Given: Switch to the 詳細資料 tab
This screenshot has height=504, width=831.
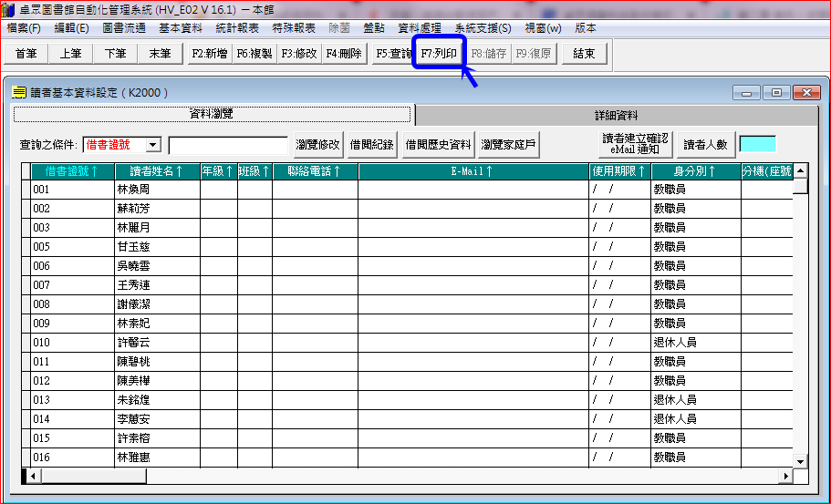Looking at the screenshot, I should tap(617, 116).
